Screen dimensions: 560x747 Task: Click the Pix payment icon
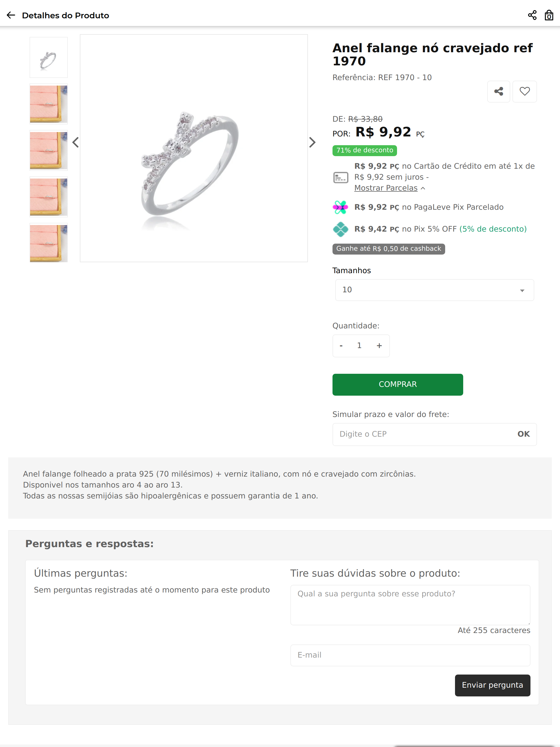(340, 229)
